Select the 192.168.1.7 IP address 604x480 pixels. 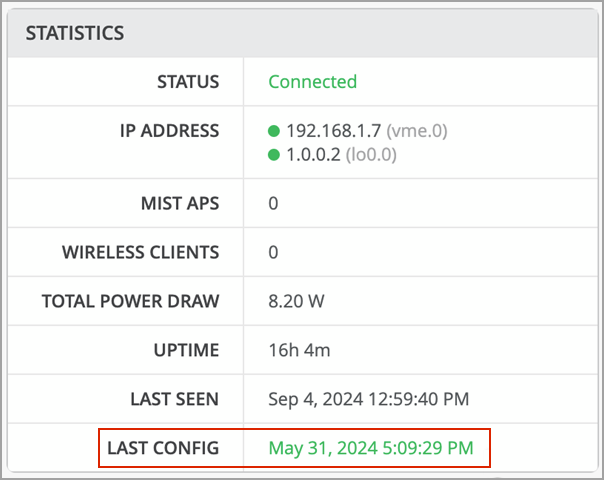[333, 131]
